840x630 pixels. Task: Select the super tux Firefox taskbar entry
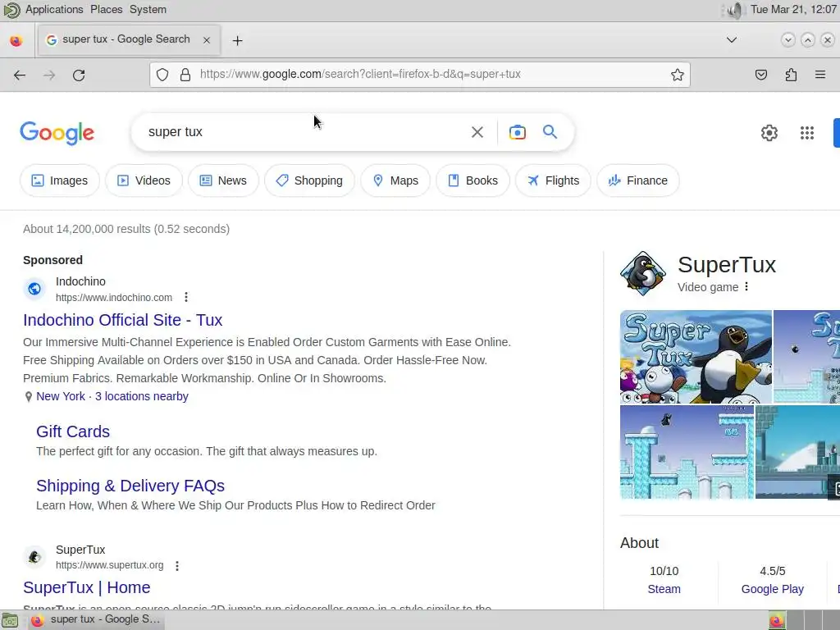(x=95, y=620)
